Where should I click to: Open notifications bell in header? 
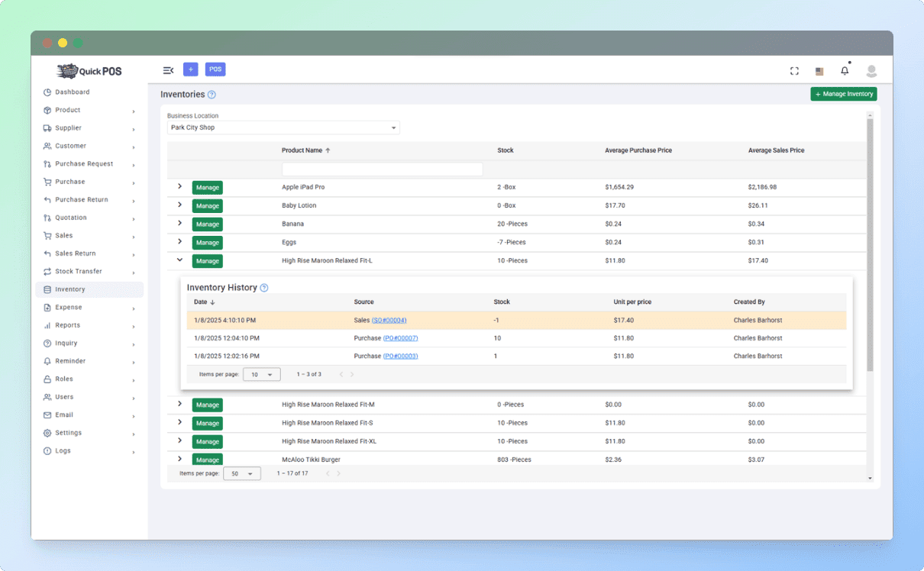click(x=845, y=70)
